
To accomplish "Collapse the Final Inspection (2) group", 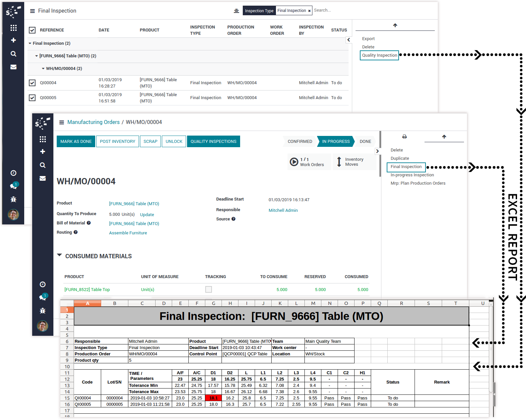I will pos(30,43).
